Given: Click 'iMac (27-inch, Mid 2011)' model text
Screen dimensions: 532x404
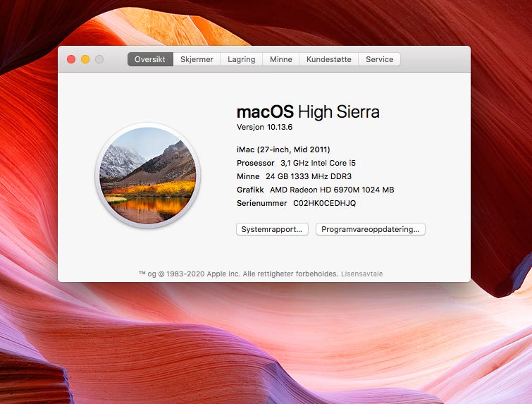Looking at the screenshot, I should tap(283, 149).
